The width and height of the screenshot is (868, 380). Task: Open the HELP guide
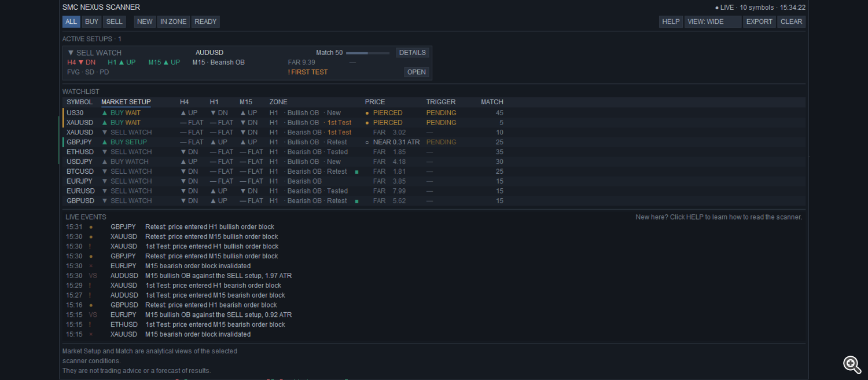[x=671, y=22]
